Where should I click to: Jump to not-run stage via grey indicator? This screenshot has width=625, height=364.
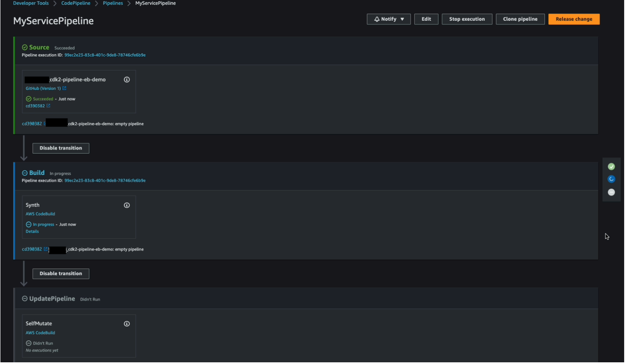tap(611, 192)
